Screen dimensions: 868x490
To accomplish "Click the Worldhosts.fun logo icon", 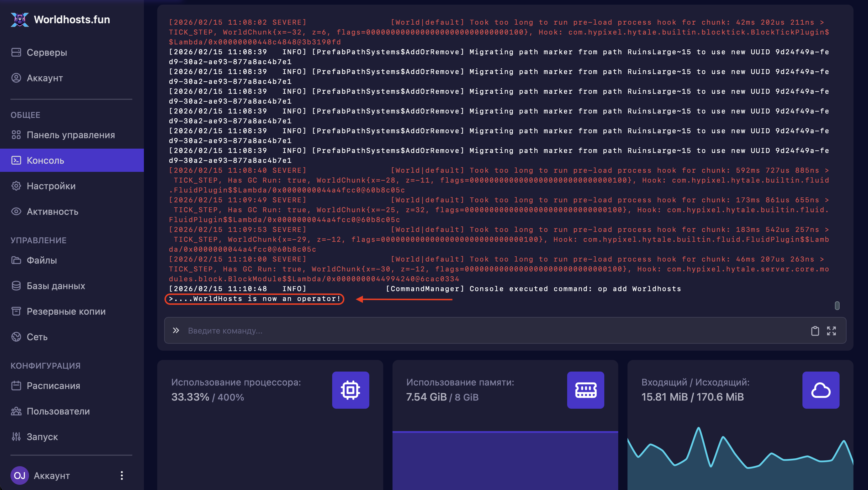I will coord(19,19).
